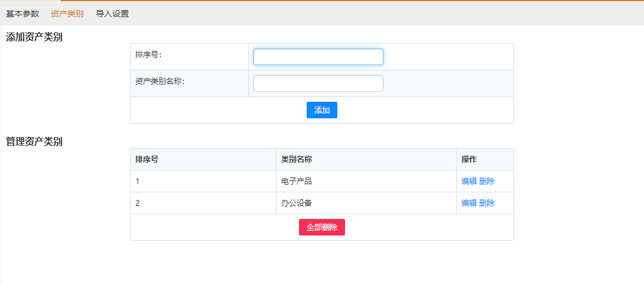Focus the 排序号 input field
The image size is (644, 284).
[318, 57]
